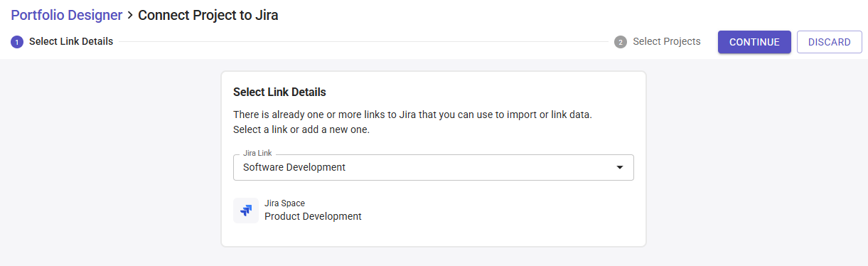Click step 1 circle icon
The image size is (868, 266).
[x=16, y=42]
